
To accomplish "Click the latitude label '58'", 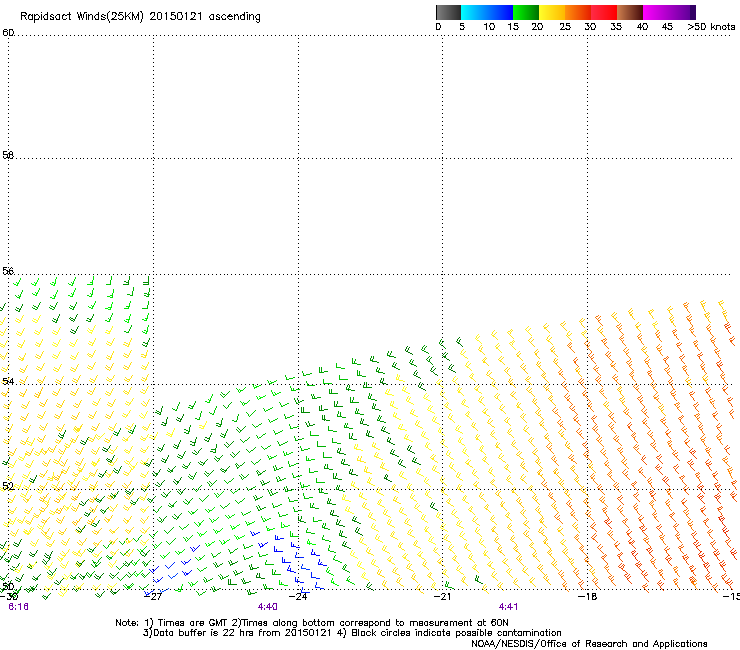I will coord(8,155).
